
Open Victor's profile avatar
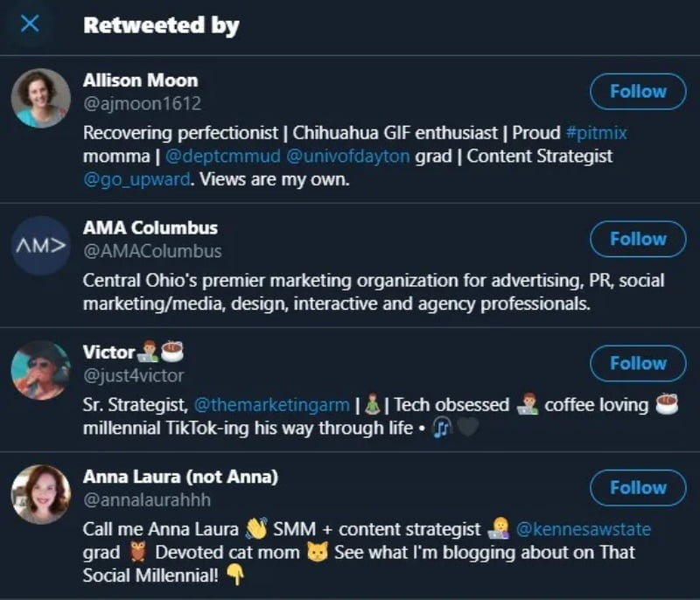coord(40,370)
